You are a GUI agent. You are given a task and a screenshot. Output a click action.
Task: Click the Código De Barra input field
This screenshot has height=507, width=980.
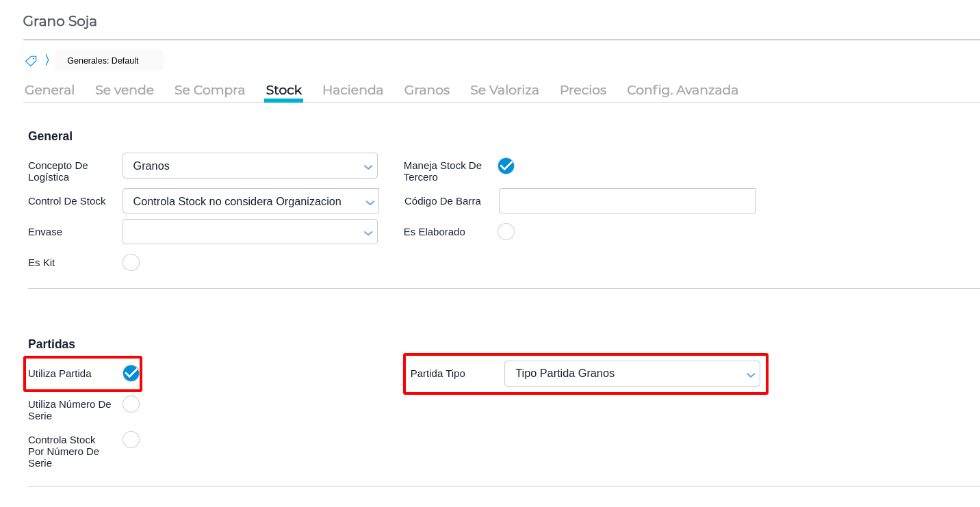[x=627, y=201]
